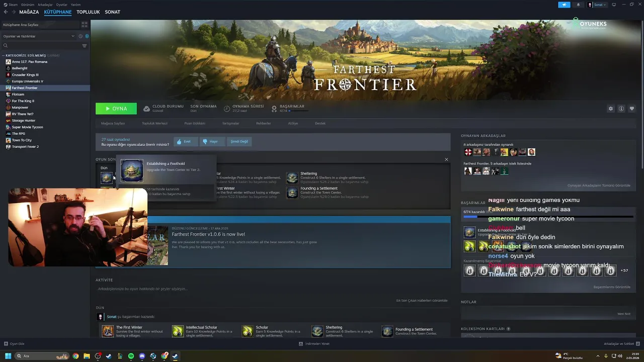Image resolution: width=644 pixels, height=362 pixels.
Task: Recommend the game with Evet button
Action: click(x=185, y=142)
